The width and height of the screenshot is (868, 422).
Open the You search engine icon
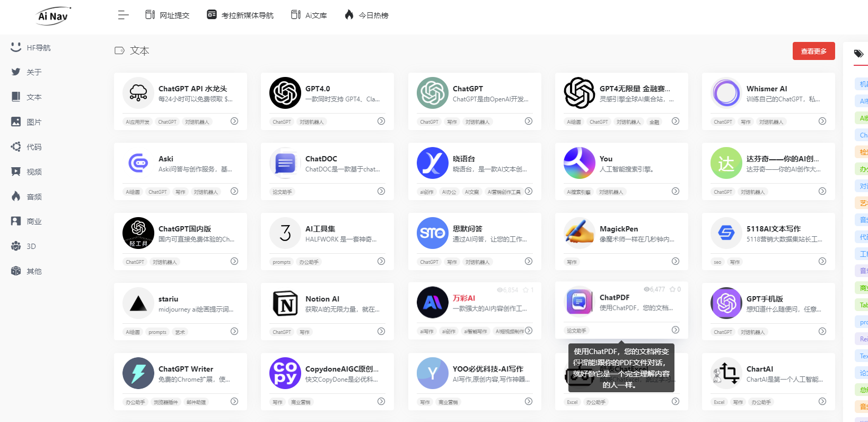tap(580, 163)
